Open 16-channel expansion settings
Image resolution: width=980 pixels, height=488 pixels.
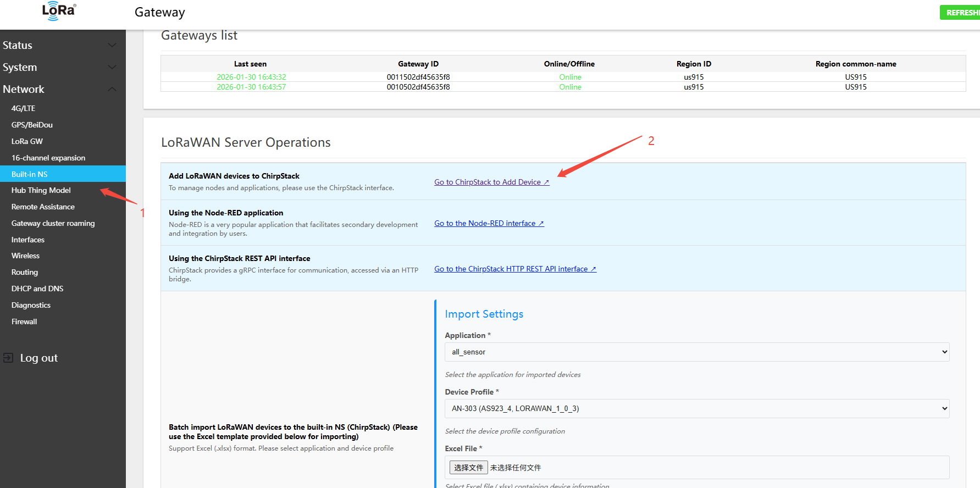click(x=48, y=158)
